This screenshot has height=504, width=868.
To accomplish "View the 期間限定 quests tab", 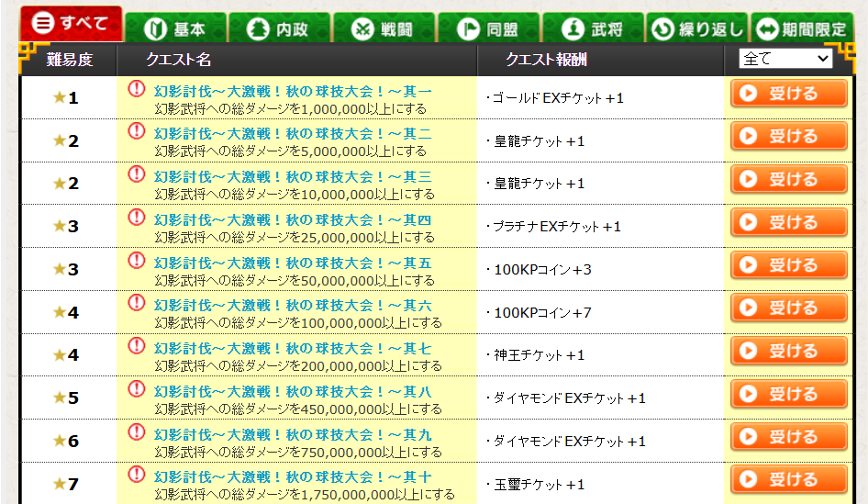I will 801,28.
